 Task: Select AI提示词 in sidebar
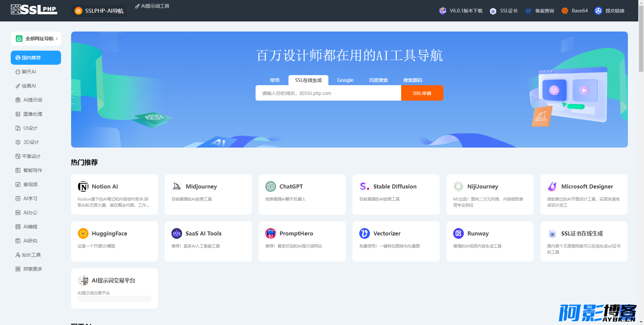(x=36, y=100)
